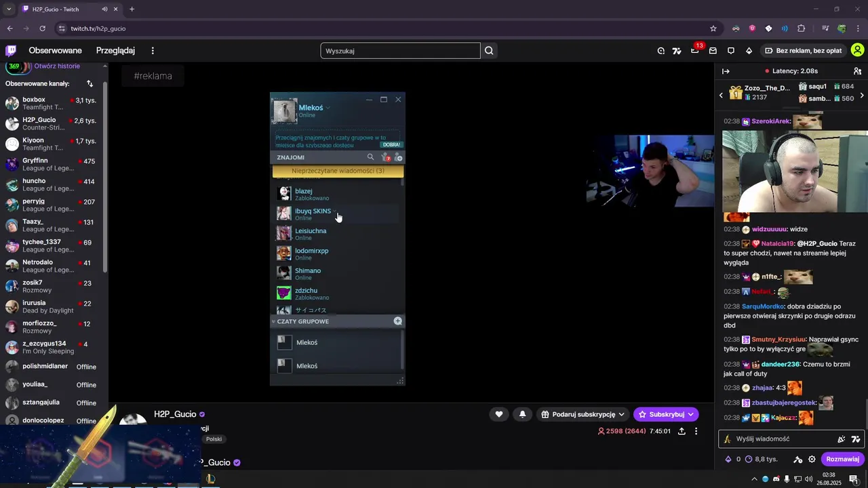Click the 7TV emote menu icon in chat input
Screen dimensions: 868x488
pyautogui.click(x=856, y=439)
